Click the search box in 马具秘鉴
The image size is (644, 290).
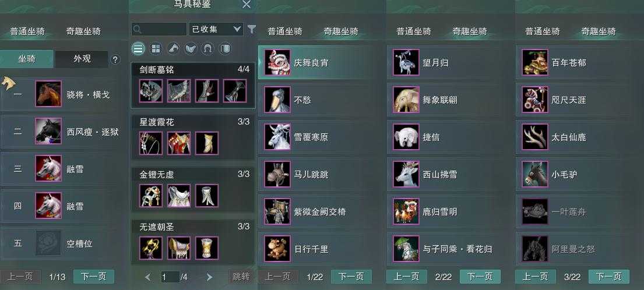coord(159,29)
